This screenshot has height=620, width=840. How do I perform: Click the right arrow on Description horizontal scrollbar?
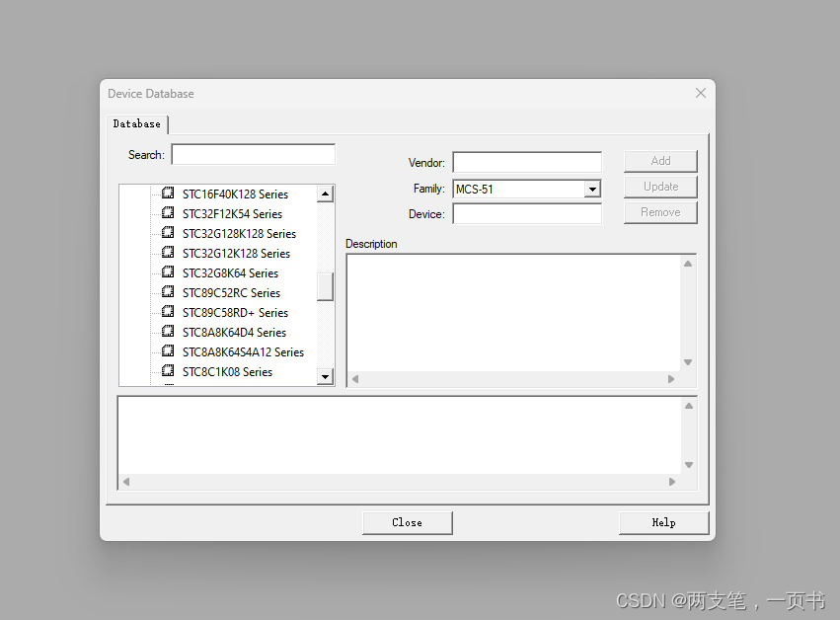(x=672, y=379)
